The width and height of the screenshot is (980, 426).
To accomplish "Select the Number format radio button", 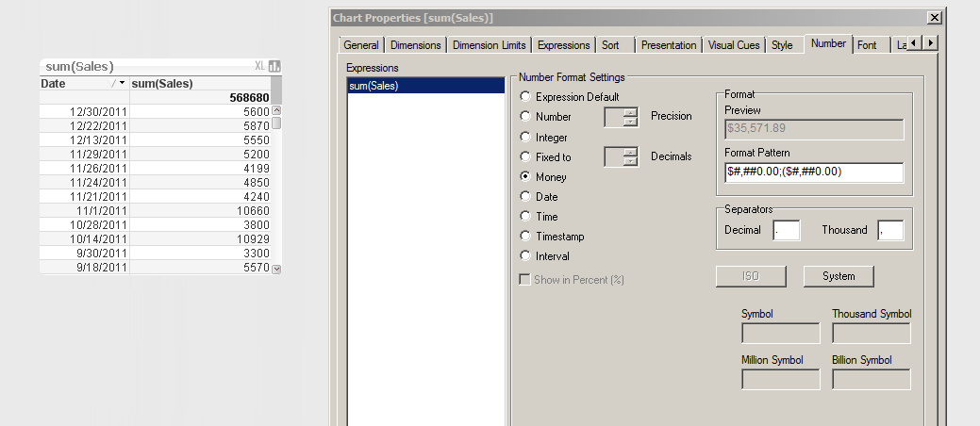I will [x=525, y=116].
